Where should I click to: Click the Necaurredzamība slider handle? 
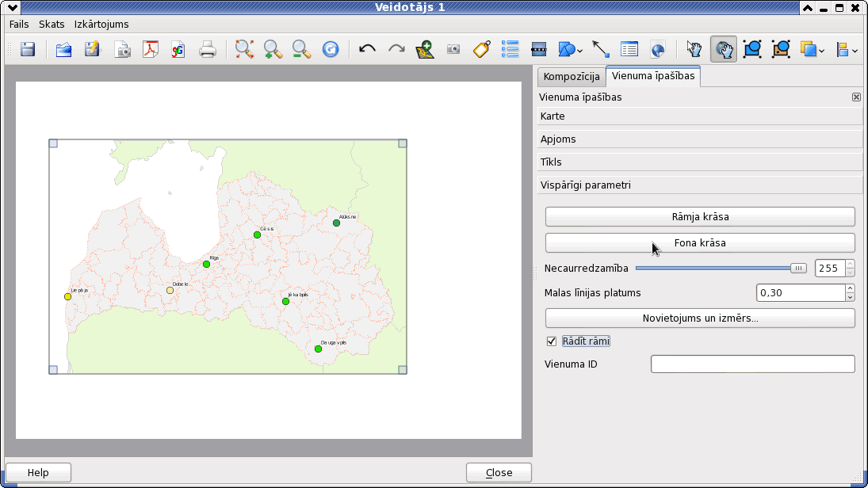pos(798,269)
